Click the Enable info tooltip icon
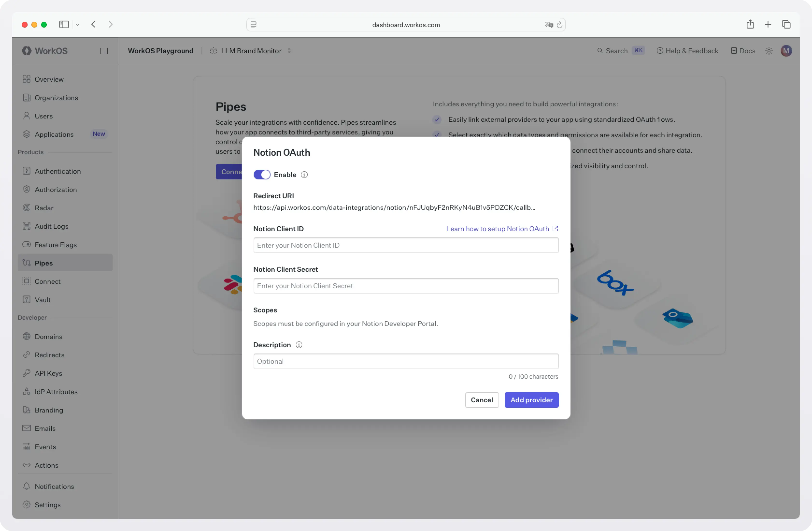Viewport: 812px width, 531px height. click(304, 175)
